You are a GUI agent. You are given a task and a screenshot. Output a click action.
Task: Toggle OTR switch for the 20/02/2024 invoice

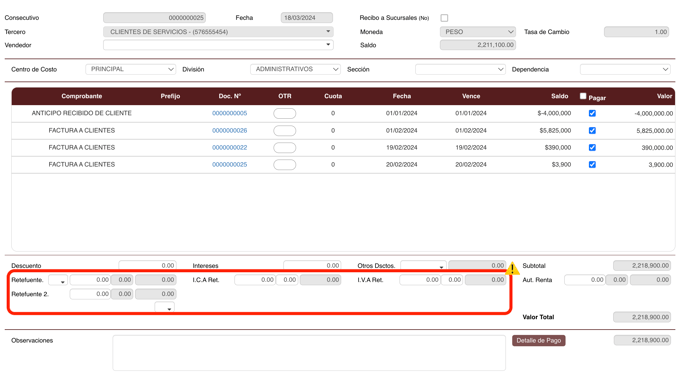[284, 164]
